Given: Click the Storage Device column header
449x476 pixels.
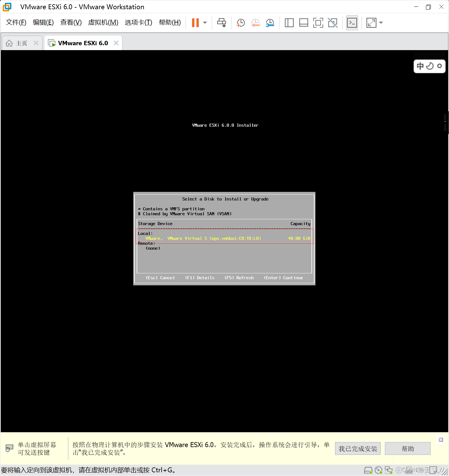Looking at the screenshot, I should pyautogui.click(x=155, y=224).
